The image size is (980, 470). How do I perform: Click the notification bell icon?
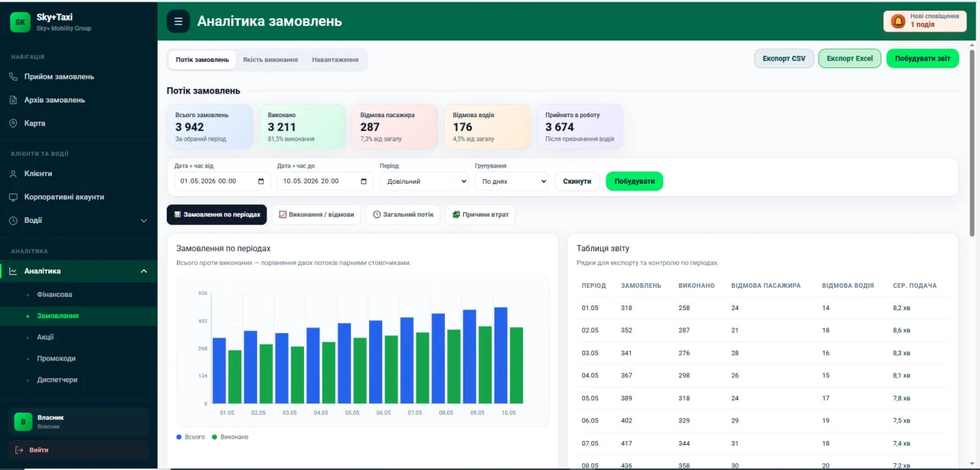(x=898, y=21)
